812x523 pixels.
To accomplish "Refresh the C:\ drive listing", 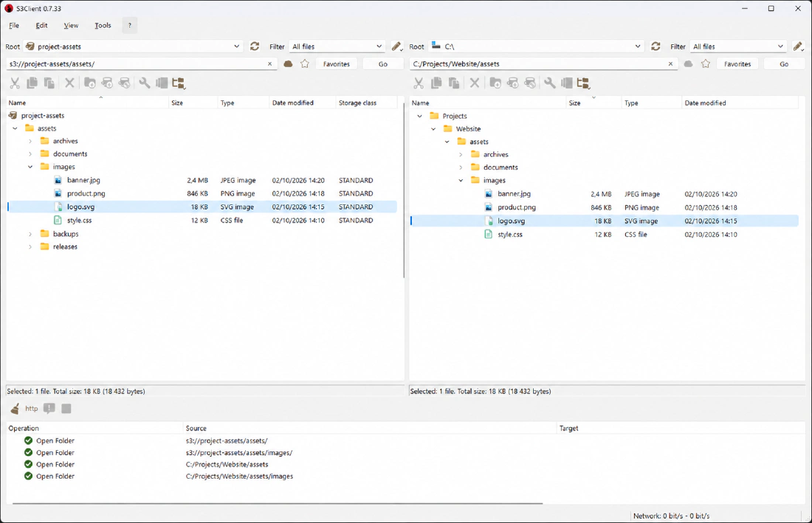I will click(656, 46).
